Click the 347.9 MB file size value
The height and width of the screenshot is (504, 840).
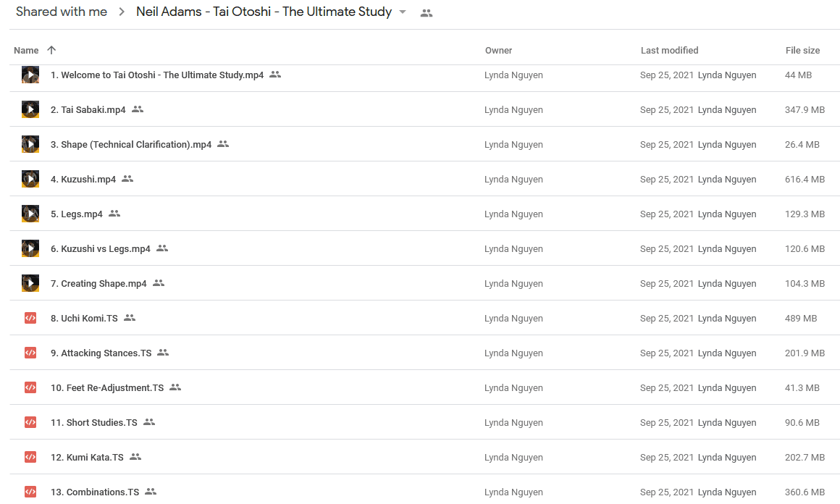point(805,110)
